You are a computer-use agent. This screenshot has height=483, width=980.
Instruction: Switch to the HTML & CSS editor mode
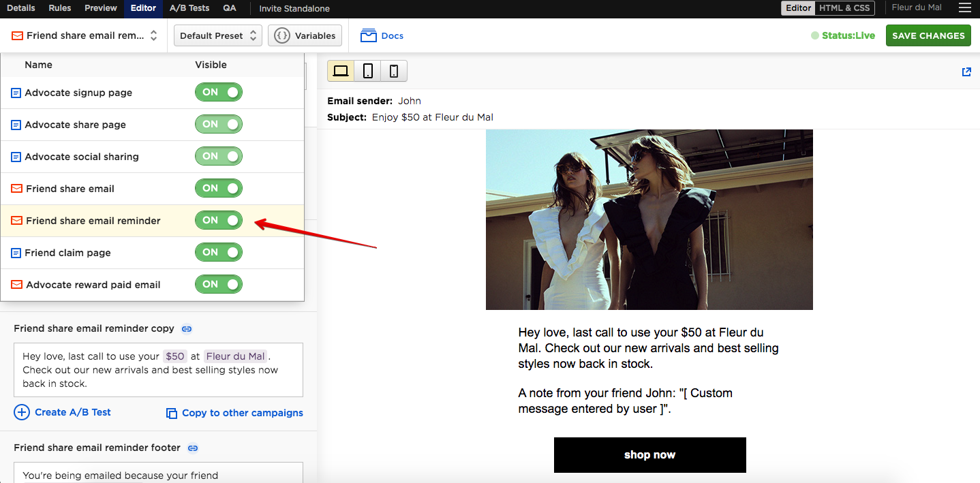point(844,8)
